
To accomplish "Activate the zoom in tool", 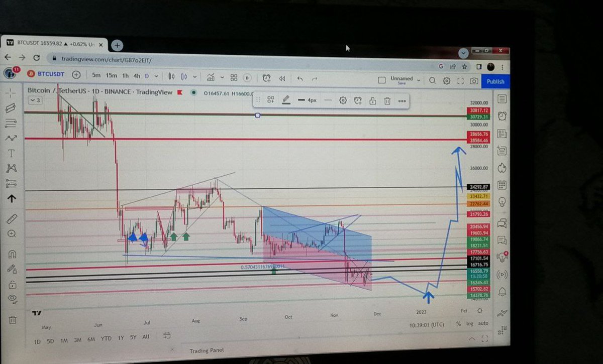I will [x=12, y=234].
